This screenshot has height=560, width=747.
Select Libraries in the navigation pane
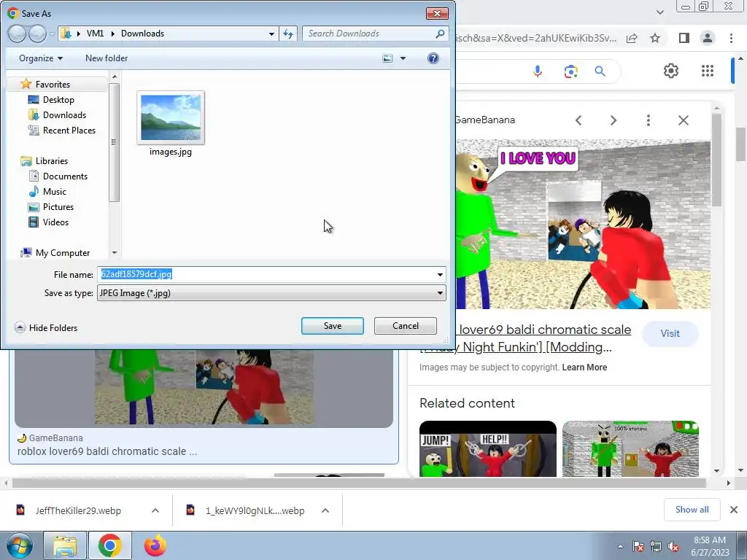point(52,161)
